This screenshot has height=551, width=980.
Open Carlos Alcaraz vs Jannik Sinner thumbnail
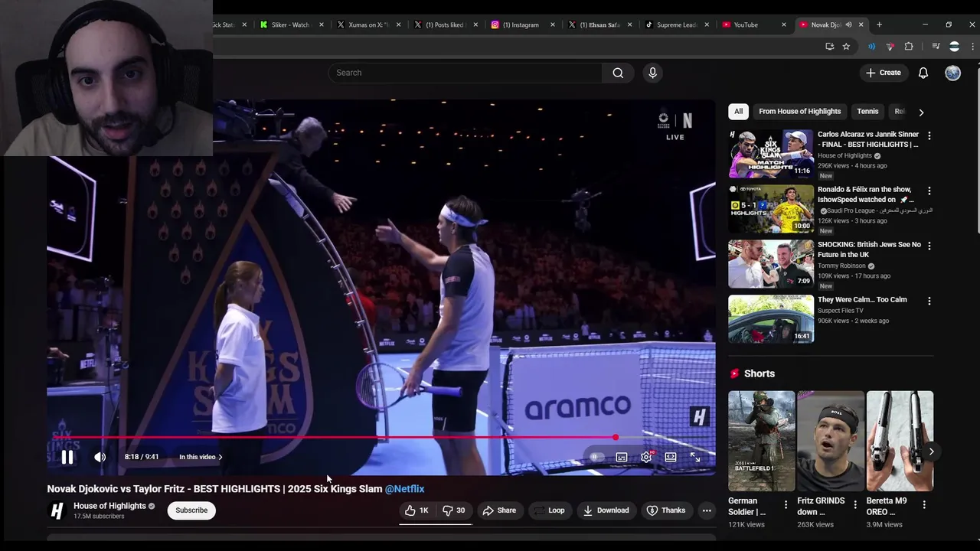771,154
